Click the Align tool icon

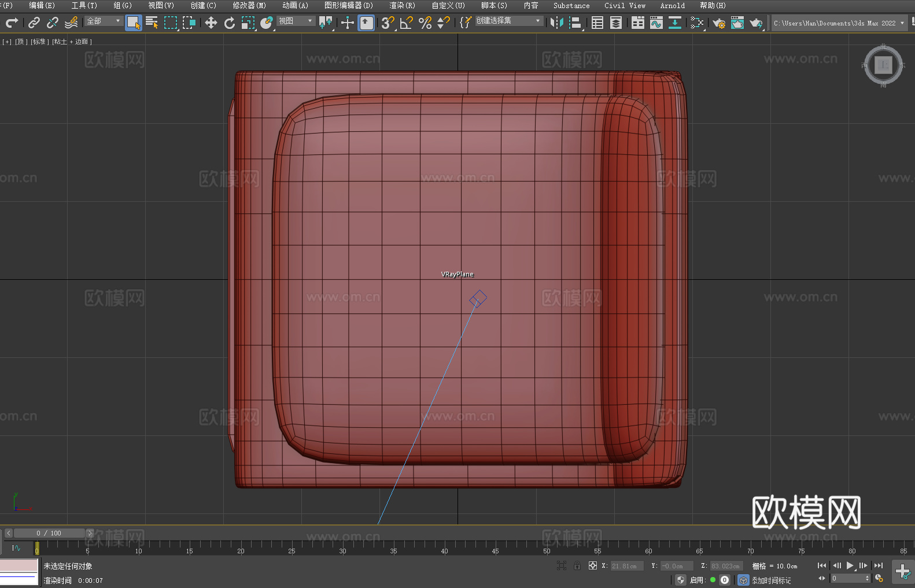point(575,23)
